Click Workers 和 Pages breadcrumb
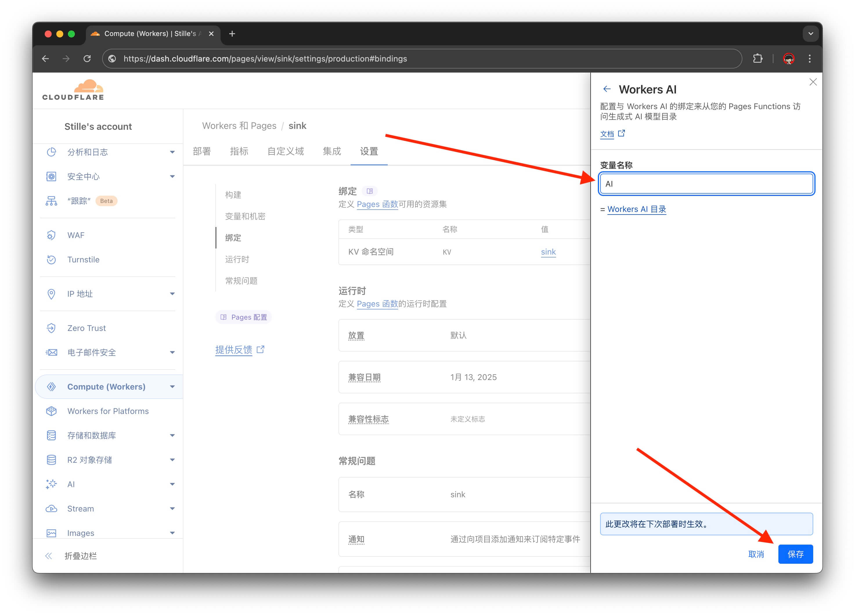The width and height of the screenshot is (855, 616). [x=239, y=126]
